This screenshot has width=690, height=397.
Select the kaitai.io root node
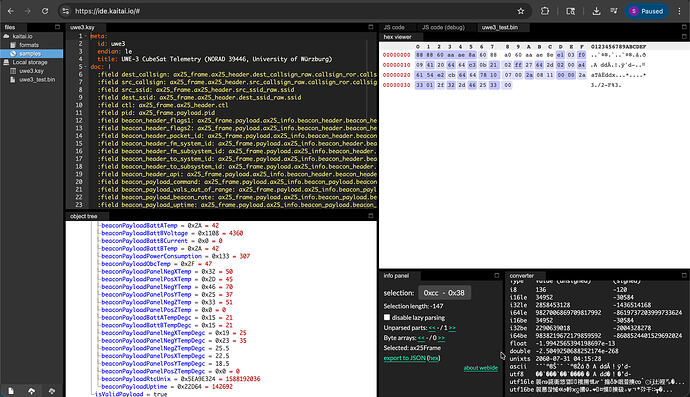tap(22, 36)
